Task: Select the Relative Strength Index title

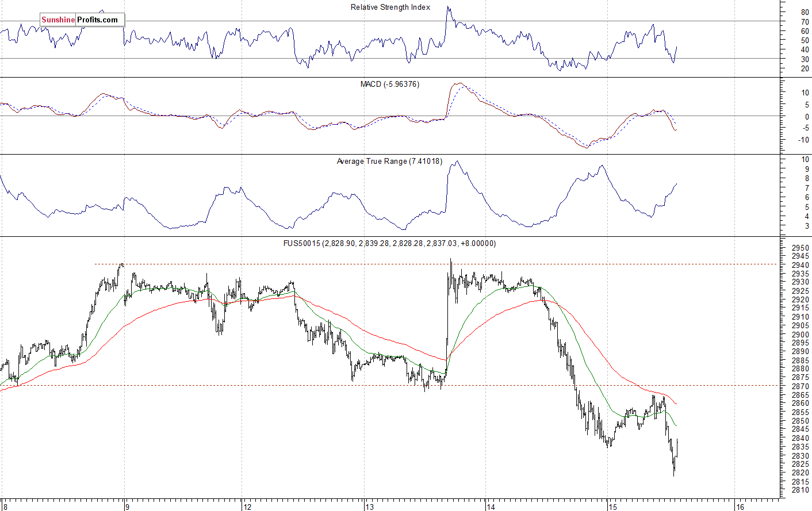Action: (390, 7)
